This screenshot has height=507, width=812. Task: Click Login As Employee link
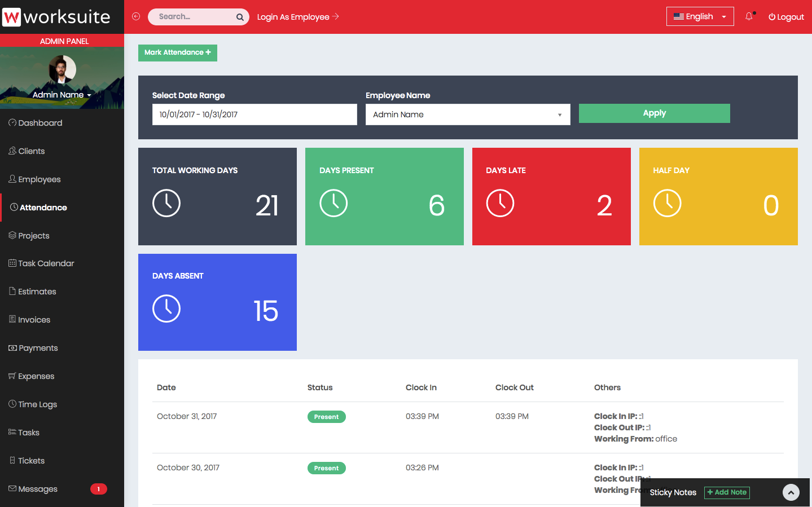tap(297, 17)
